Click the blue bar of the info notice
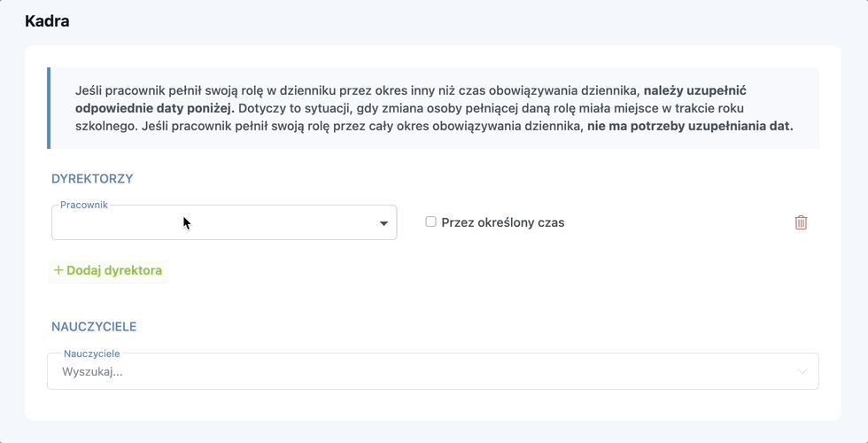This screenshot has height=443, width=868. click(49, 108)
